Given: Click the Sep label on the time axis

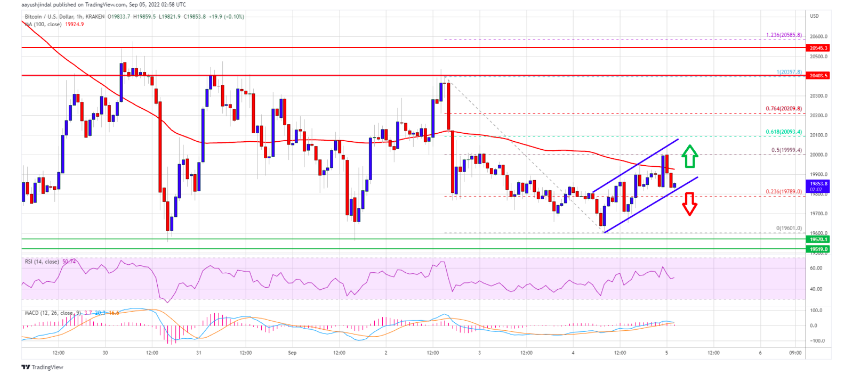Looking at the screenshot, I should (x=293, y=353).
